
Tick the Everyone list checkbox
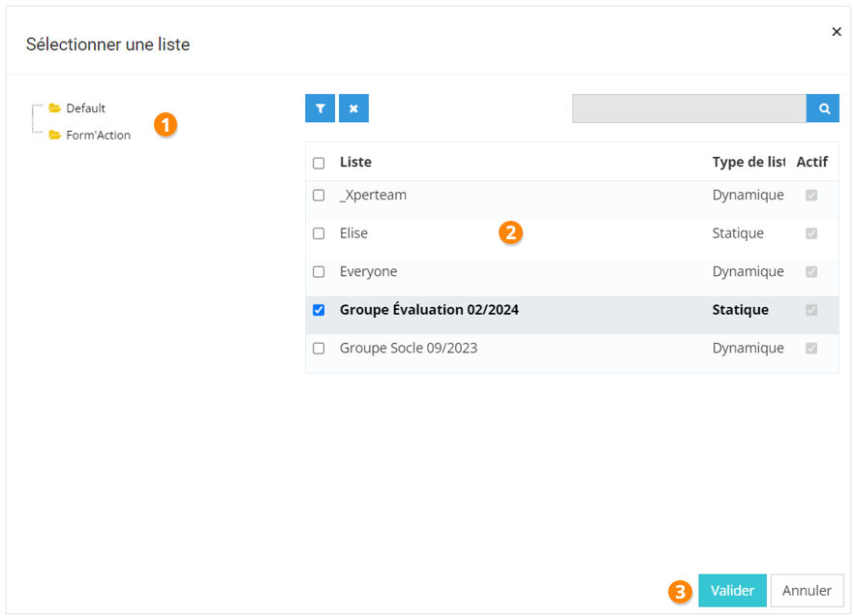[319, 272]
